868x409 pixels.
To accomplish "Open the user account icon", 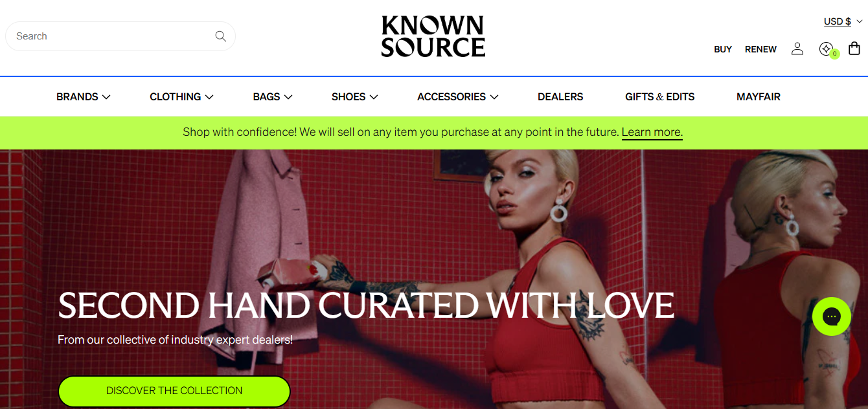I will pyautogui.click(x=797, y=49).
